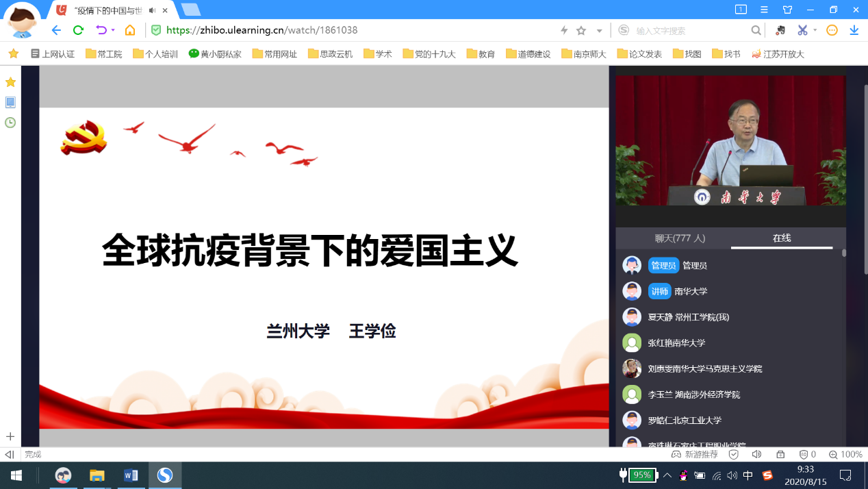
Task: Open the history clock icon in sidebar
Action: pyautogui.click(x=10, y=123)
